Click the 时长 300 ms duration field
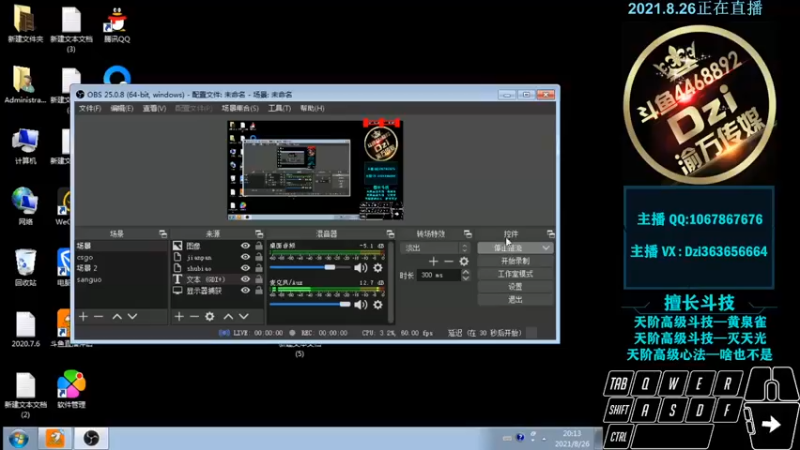The image size is (800, 450). tap(439, 275)
